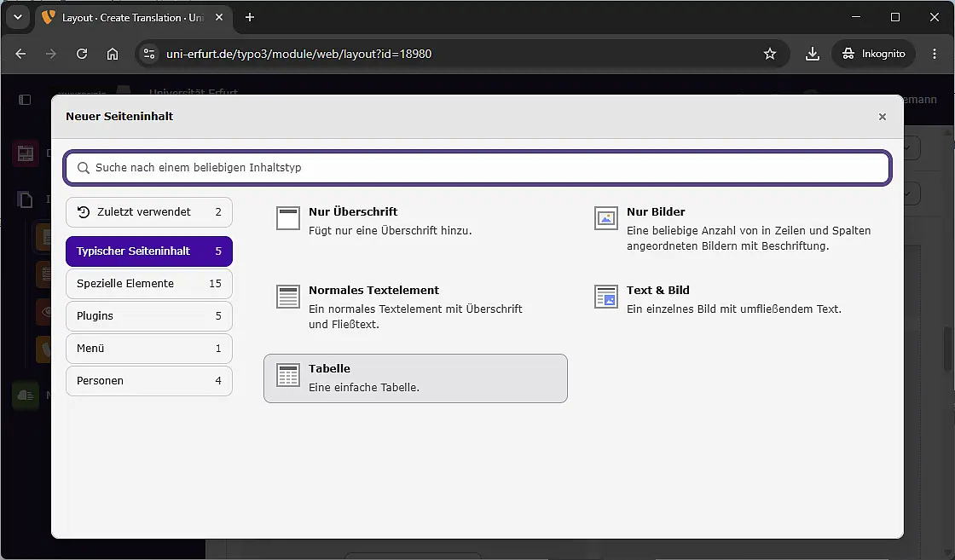Screen dimensions: 955x560
Task: Focus the content type search field
Action: coord(477,167)
